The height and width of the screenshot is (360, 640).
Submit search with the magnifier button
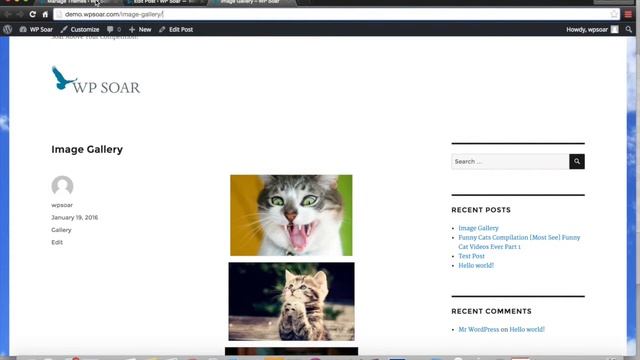pyautogui.click(x=577, y=162)
